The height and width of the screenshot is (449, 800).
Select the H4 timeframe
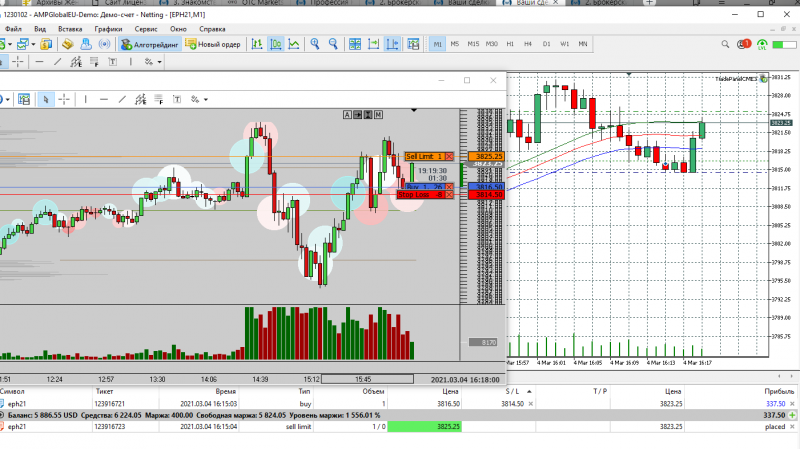[528, 44]
